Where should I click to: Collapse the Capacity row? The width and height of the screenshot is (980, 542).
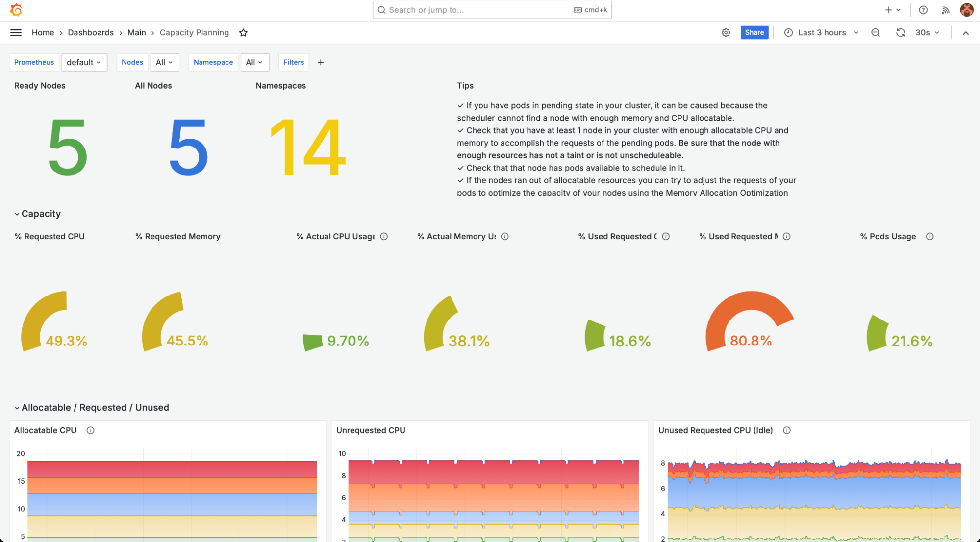17,214
